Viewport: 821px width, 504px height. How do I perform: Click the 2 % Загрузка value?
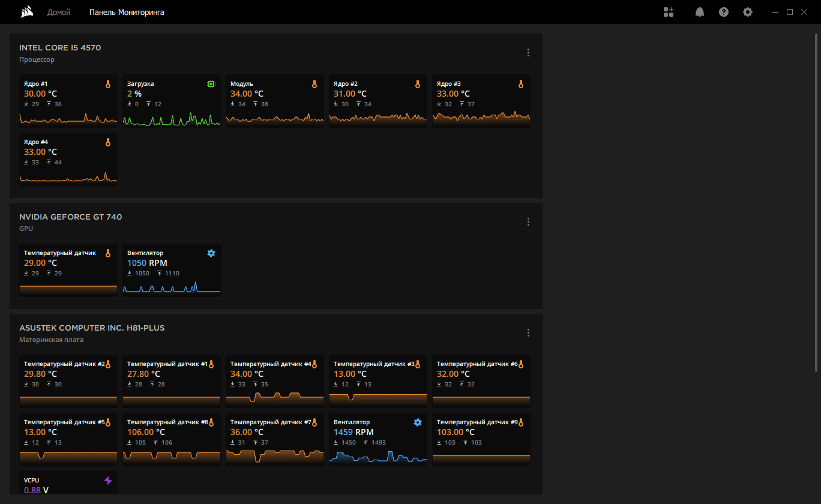pyautogui.click(x=134, y=94)
